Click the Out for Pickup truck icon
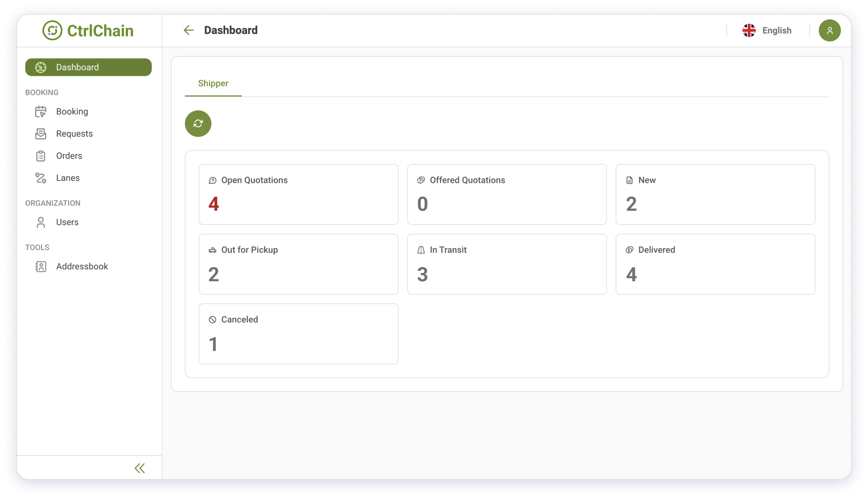The height and width of the screenshot is (499, 868). point(212,250)
